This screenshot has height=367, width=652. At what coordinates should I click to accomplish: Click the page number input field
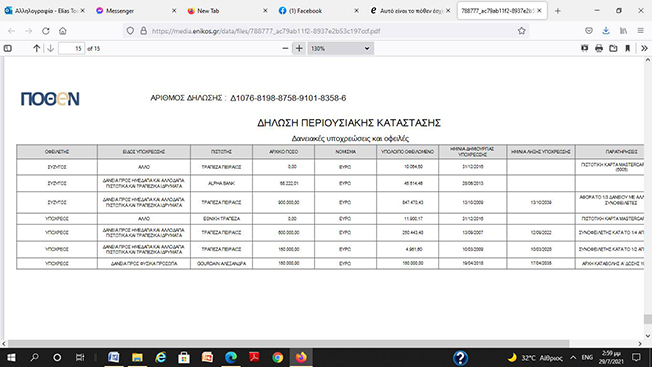(x=72, y=49)
